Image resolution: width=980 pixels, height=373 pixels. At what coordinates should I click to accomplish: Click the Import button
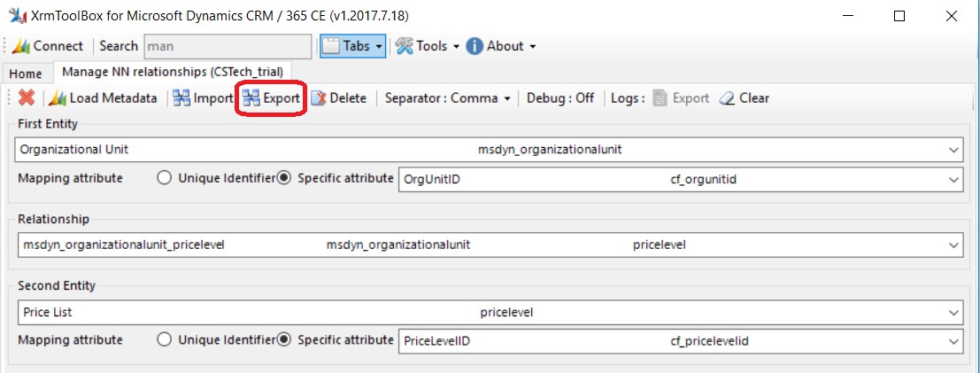203,98
